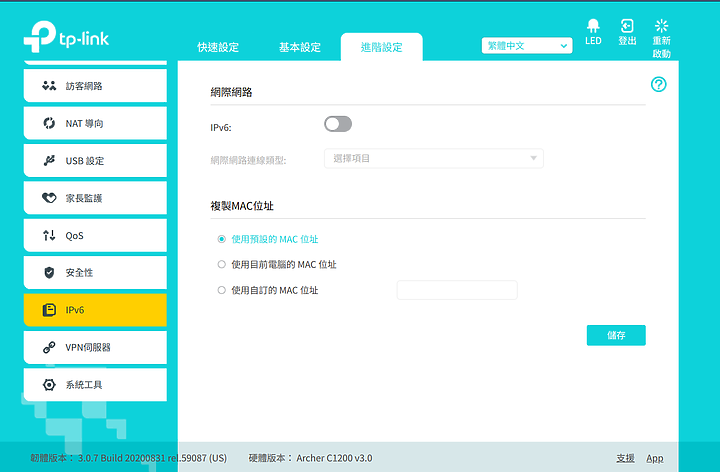Click the hardware version Archer C1200 v3.0

click(x=334, y=458)
